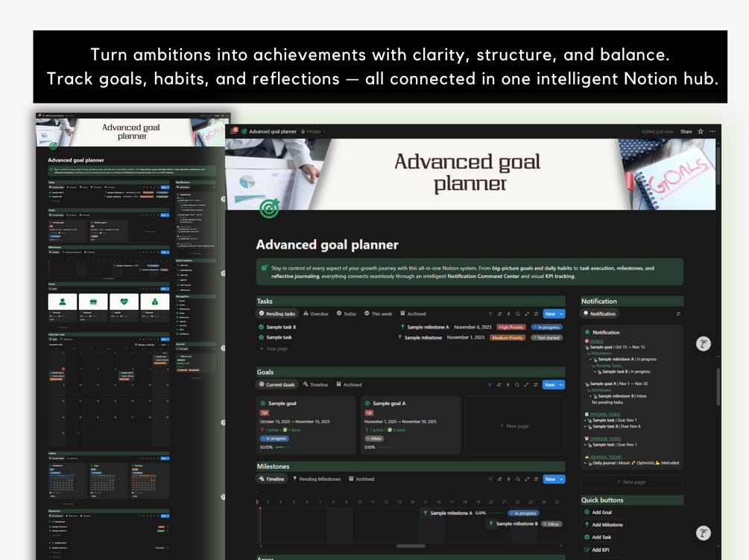The image size is (749, 560).
Task: Click the empty New page card in Goals
Action: (515, 425)
